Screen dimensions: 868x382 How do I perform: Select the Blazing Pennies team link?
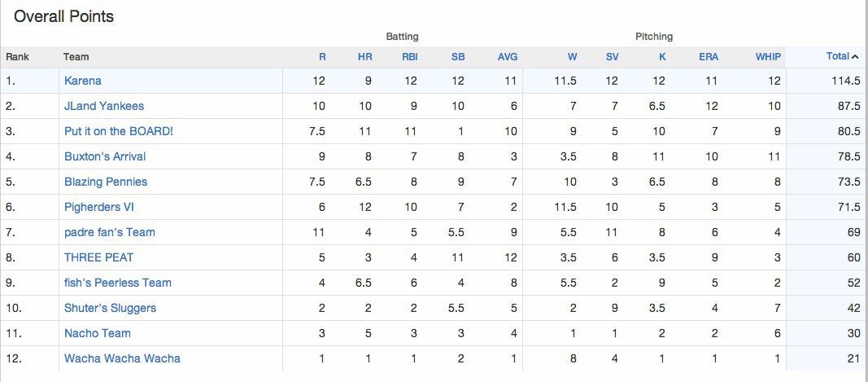pos(106,182)
